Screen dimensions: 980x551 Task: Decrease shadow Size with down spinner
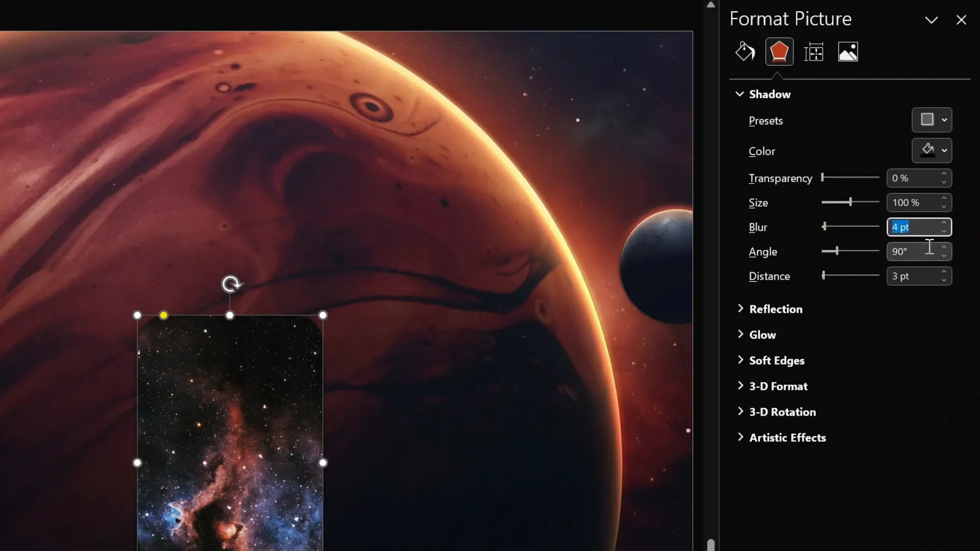[x=944, y=207]
